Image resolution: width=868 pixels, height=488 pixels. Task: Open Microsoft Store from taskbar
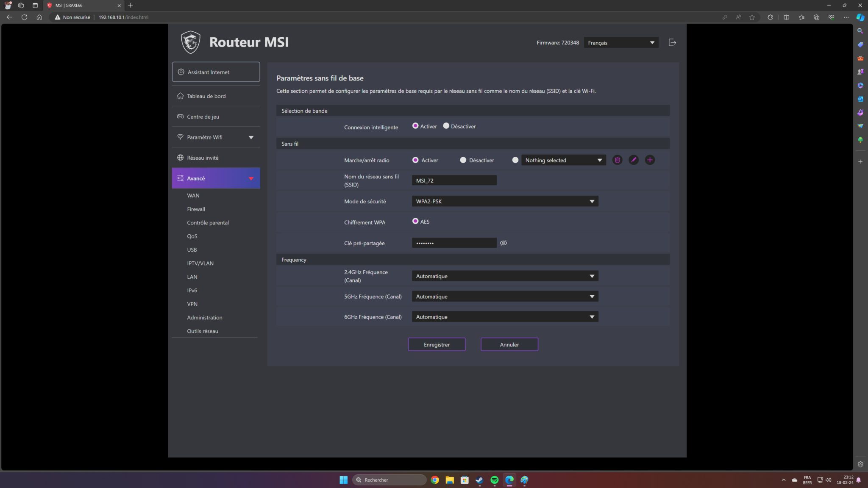coord(465,480)
